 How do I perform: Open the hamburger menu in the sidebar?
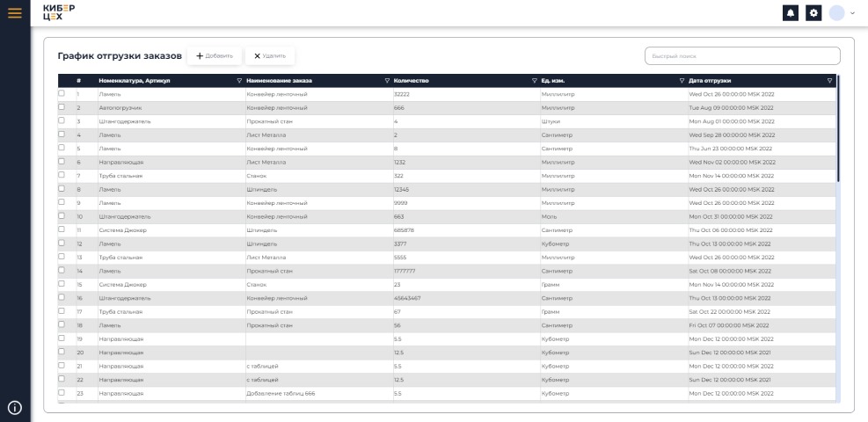click(x=15, y=12)
